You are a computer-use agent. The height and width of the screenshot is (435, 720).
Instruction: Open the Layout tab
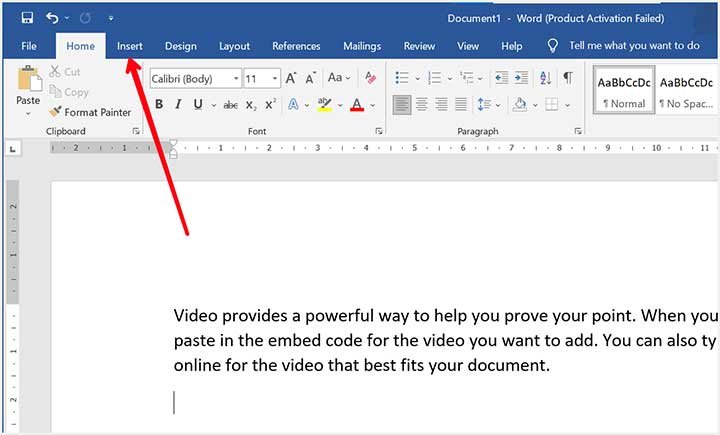coord(234,46)
